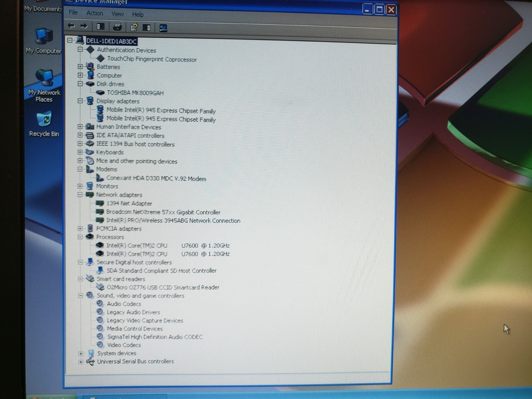Select the Media Control Devices entry
This screenshot has height=399, width=532.
pyautogui.click(x=135, y=329)
